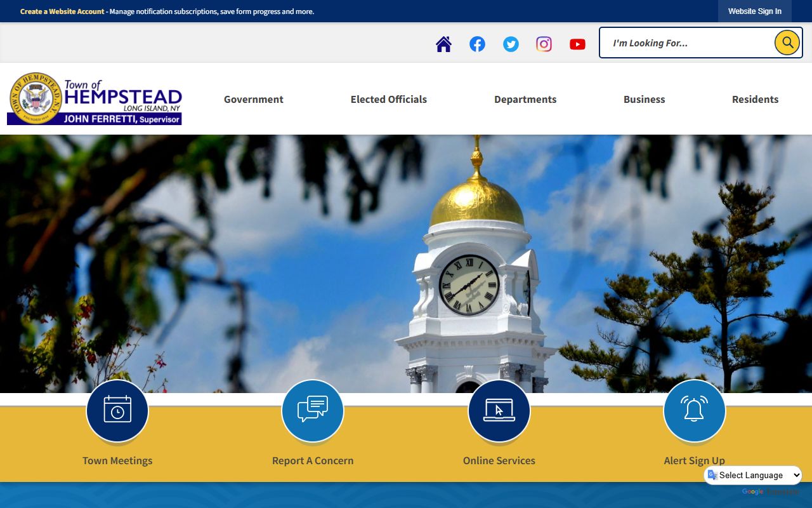Image resolution: width=812 pixels, height=508 pixels.
Task: Click the Alert Sign Up bell icon
Action: pos(694,410)
